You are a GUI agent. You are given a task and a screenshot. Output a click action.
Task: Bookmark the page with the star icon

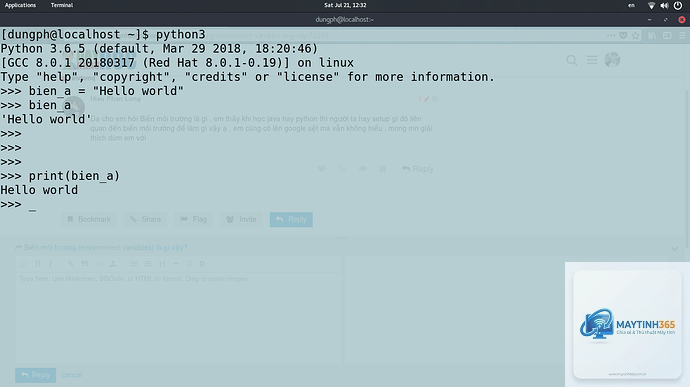(x=635, y=35)
